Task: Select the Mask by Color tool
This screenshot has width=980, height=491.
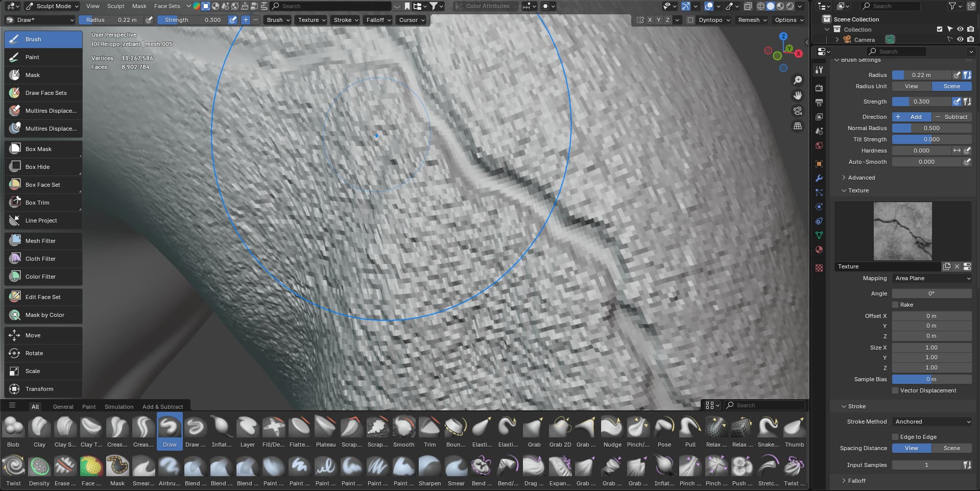Action: click(x=43, y=315)
